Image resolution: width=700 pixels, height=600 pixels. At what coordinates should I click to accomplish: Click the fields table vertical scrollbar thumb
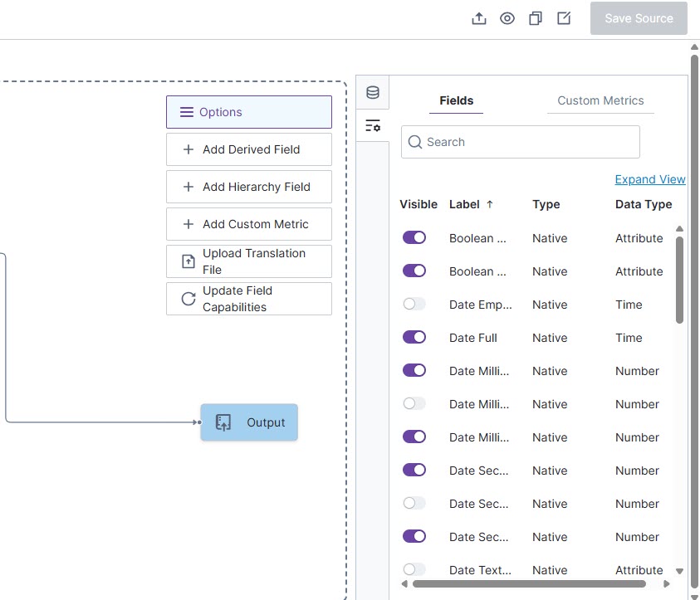(679, 280)
